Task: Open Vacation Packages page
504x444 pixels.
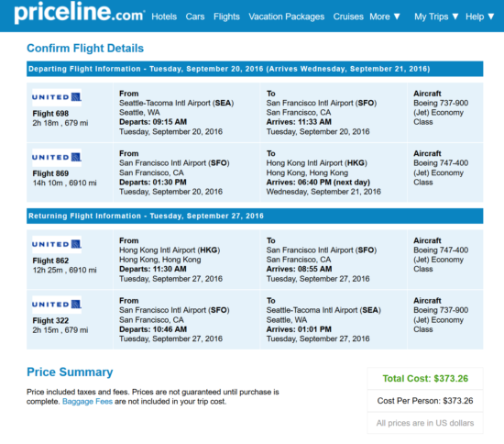Action: [287, 17]
